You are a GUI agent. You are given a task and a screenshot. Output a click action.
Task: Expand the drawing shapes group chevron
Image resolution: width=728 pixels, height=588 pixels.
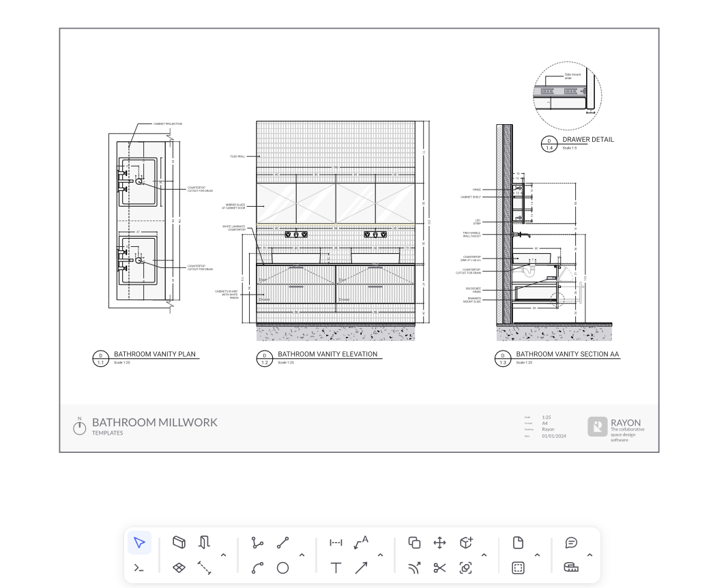[302, 555]
